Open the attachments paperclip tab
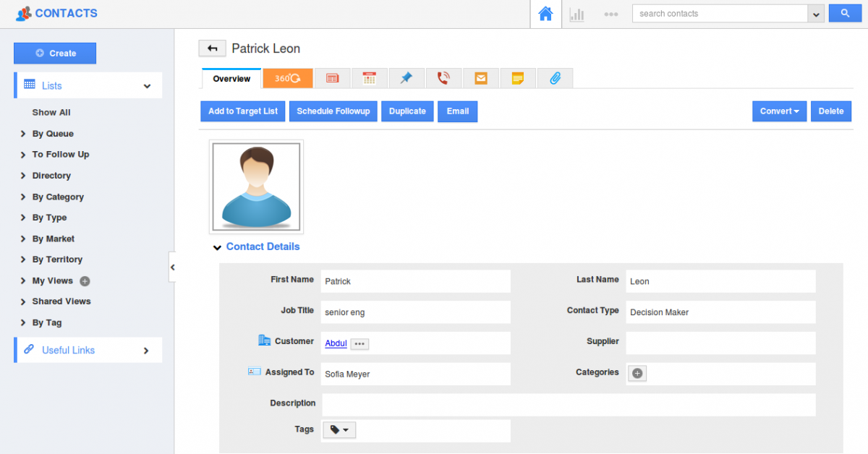 [555, 77]
